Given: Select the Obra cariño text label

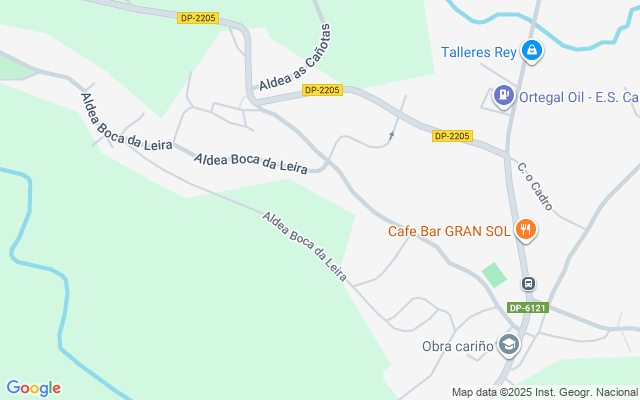Looking at the screenshot, I should click(x=458, y=347).
